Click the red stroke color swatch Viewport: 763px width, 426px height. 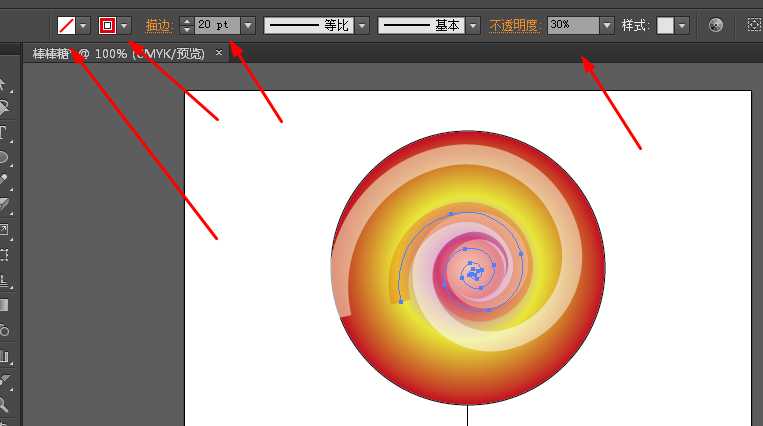click(107, 25)
